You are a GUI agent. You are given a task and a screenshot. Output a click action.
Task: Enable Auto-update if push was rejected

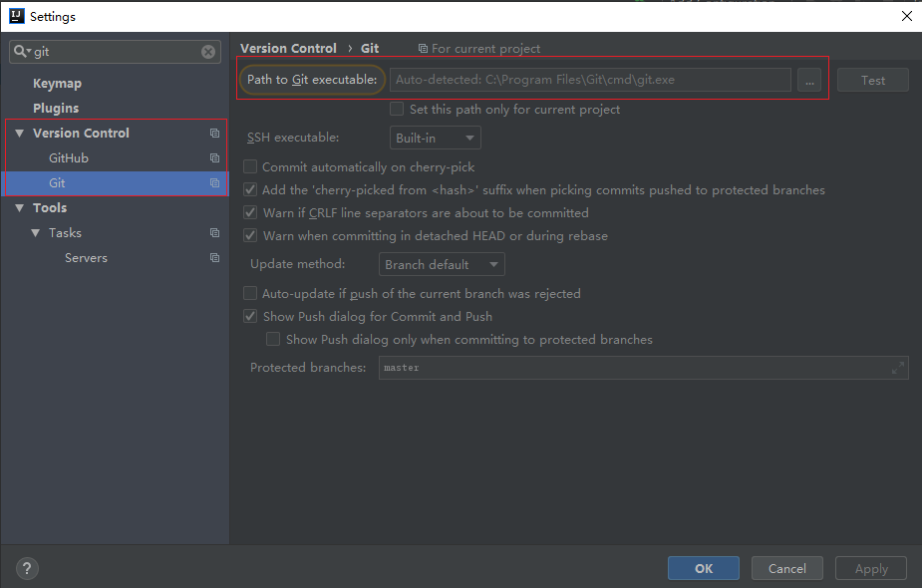[251, 294]
